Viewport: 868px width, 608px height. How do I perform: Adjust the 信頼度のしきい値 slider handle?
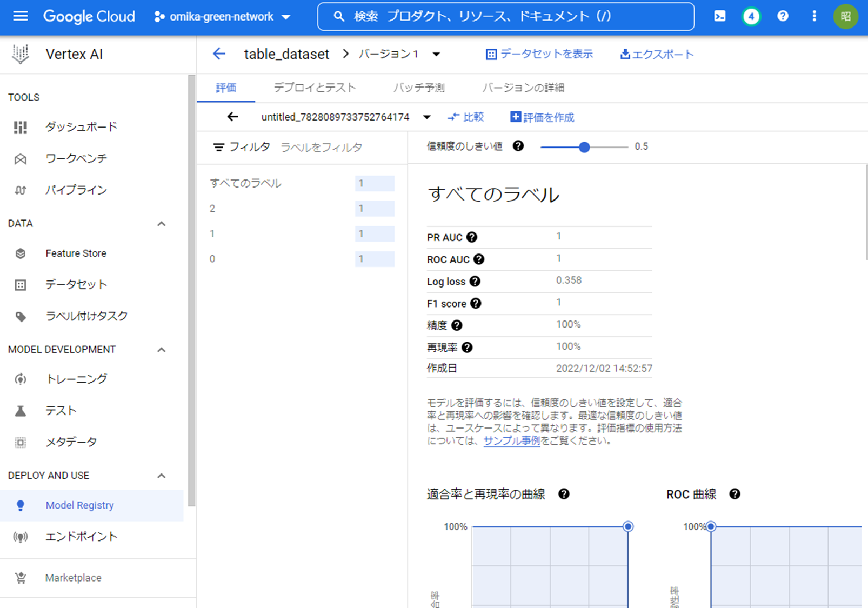[x=584, y=147]
